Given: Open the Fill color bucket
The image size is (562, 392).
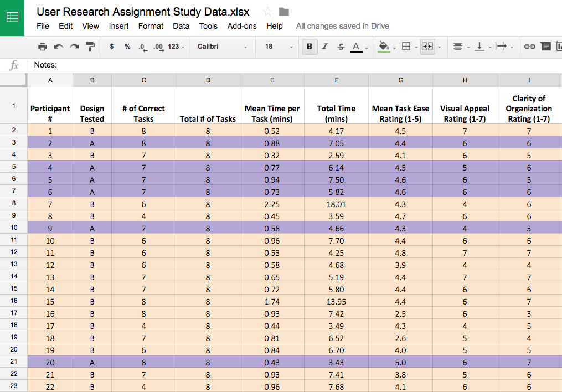Looking at the screenshot, I should click(x=384, y=47).
